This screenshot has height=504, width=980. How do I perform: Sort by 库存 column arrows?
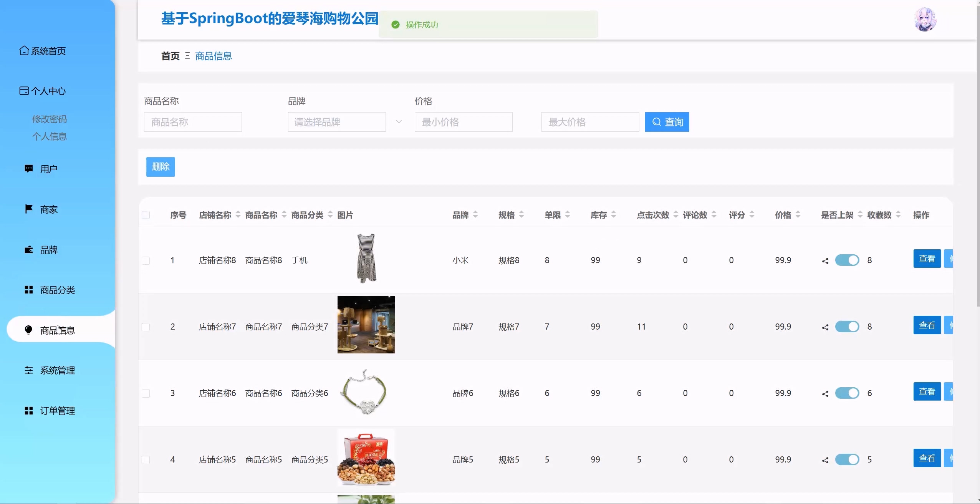tap(614, 215)
